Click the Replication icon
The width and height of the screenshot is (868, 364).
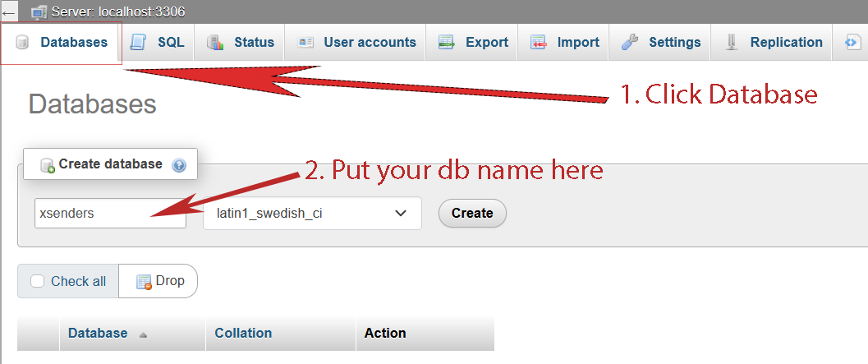click(732, 43)
